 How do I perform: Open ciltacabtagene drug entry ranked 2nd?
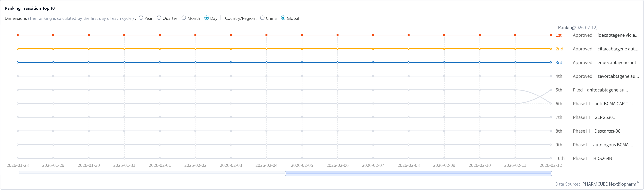617,49
